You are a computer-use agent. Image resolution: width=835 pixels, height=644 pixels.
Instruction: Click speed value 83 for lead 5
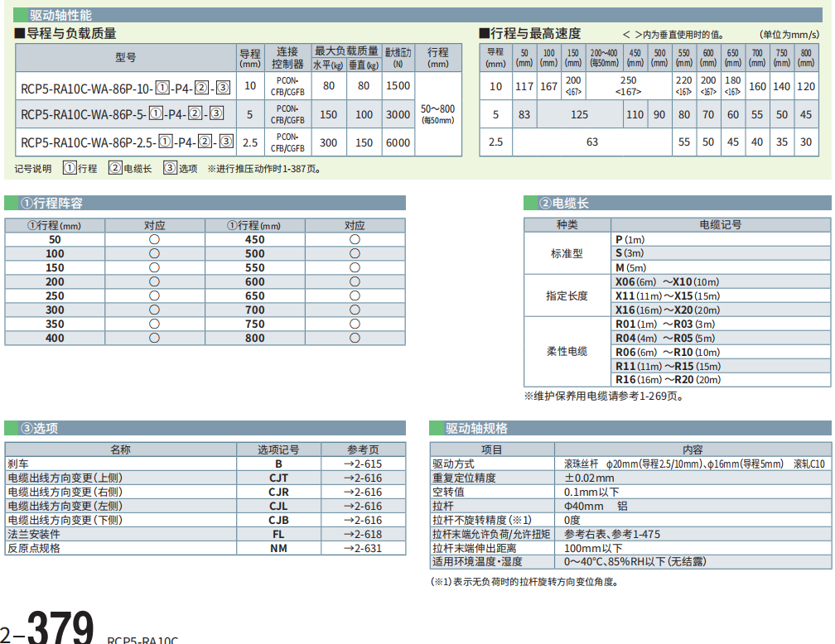(x=524, y=114)
